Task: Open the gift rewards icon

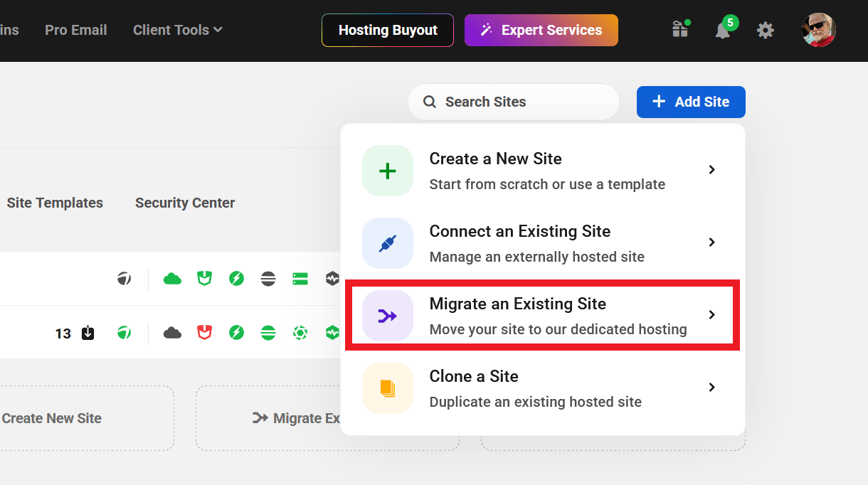Action: (x=680, y=30)
